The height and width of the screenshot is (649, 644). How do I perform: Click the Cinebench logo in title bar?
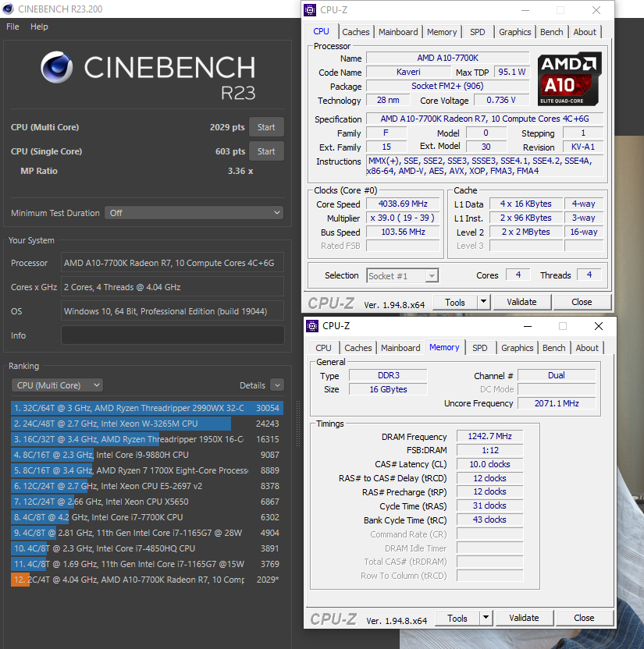[x=8, y=9]
